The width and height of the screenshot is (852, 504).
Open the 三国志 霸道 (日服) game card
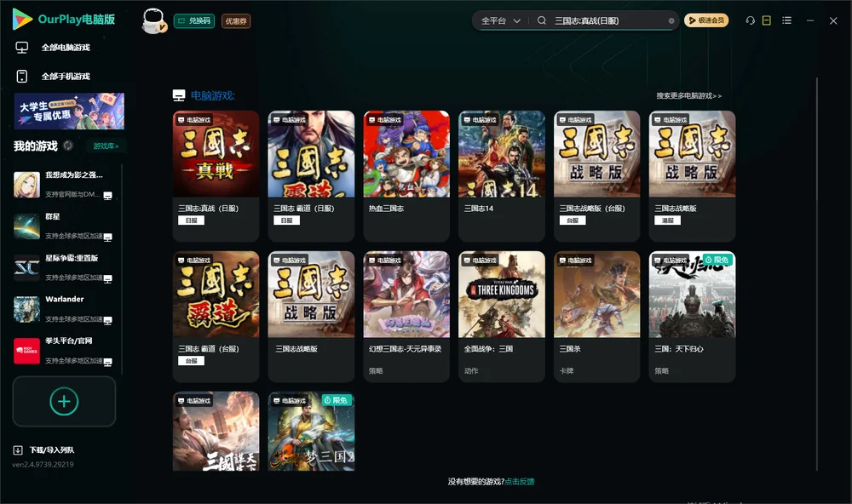coord(311,176)
